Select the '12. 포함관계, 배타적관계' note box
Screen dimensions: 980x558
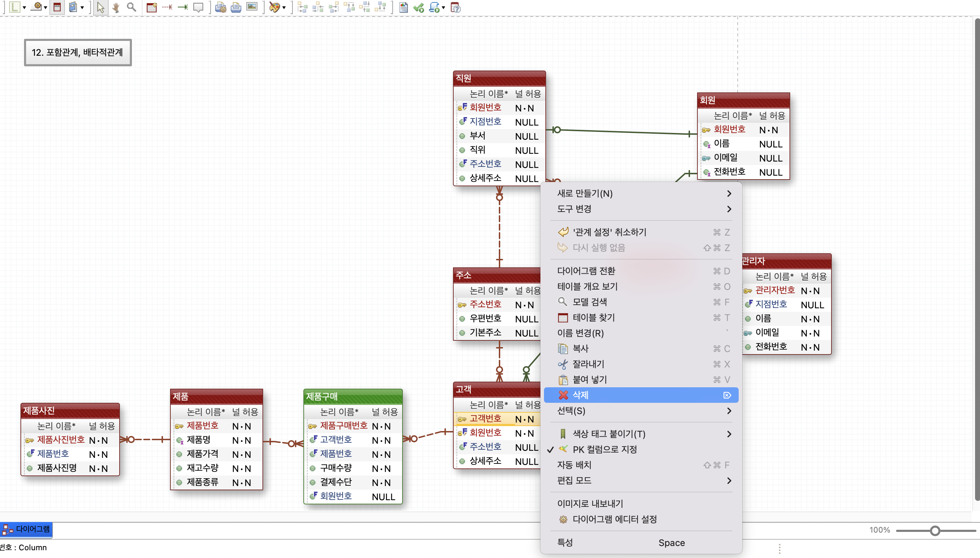pos(78,53)
